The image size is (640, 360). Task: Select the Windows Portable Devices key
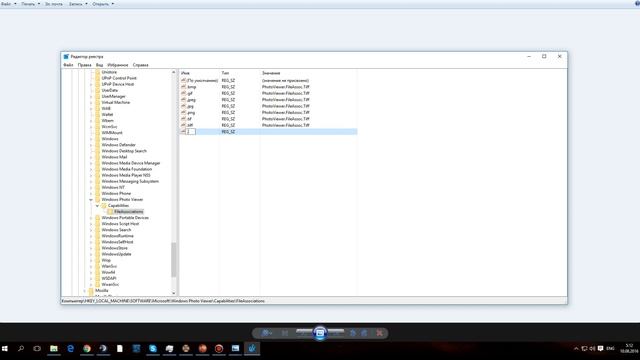coord(125,218)
